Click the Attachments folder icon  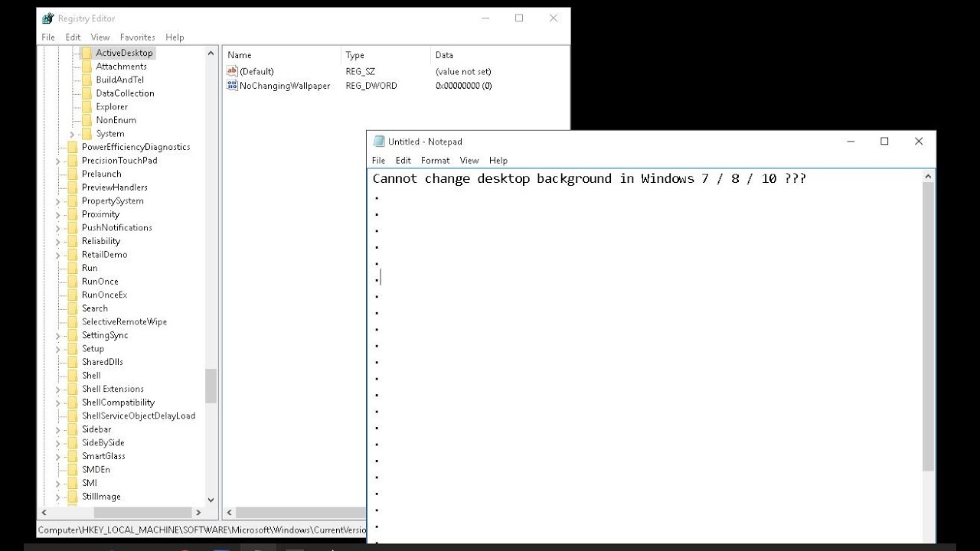tap(87, 67)
